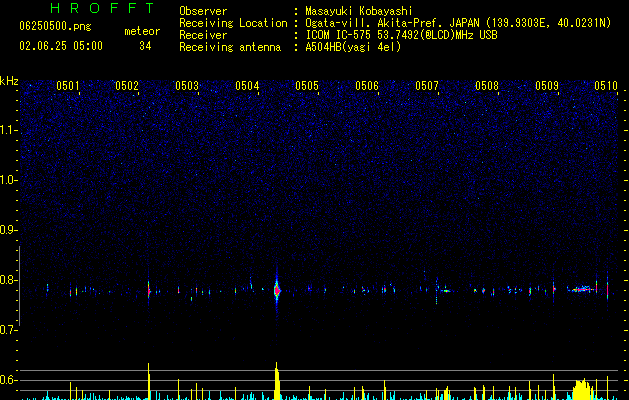Click the Ogata-vill. Akita-Pref. JAPAN location text
This screenshot has height=400, width=629.
pos(458,23)
